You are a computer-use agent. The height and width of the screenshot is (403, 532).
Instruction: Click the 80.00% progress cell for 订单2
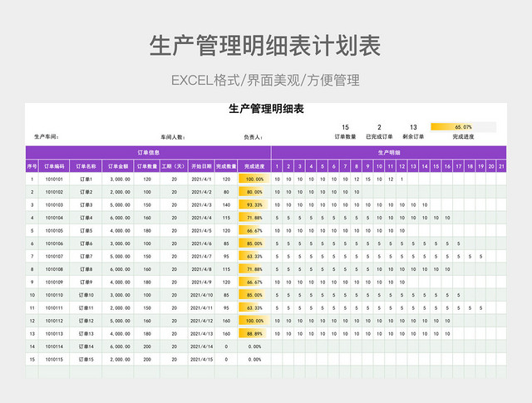(254, 192)
